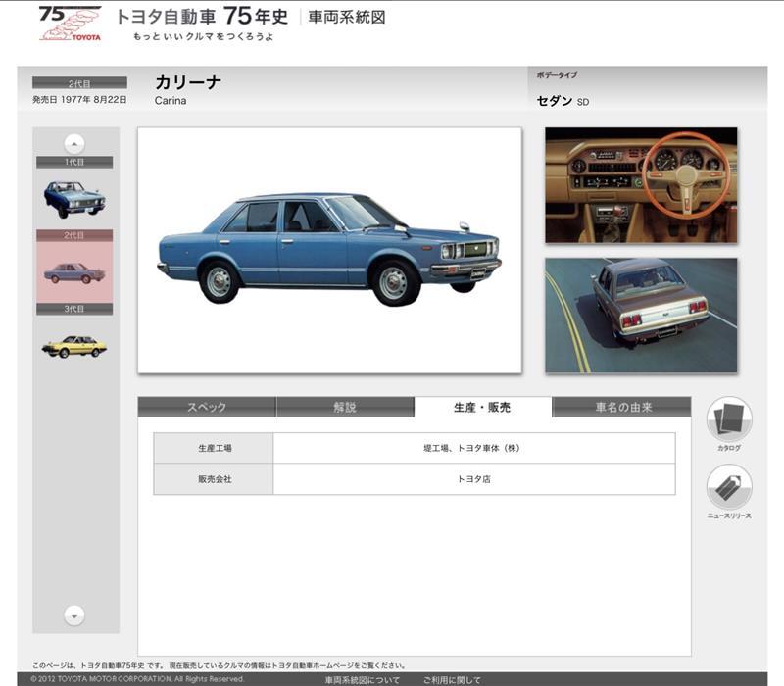Select the 3代目 yellow Carina thumbnail
The width and height of the screenshot is (784, 686).
point(74,346)
